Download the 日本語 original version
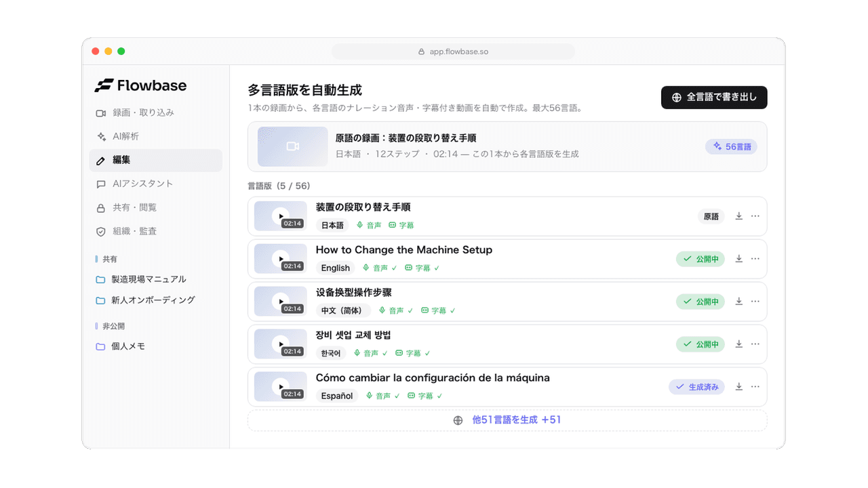This screenshot has width=868, height=488. 739,216
